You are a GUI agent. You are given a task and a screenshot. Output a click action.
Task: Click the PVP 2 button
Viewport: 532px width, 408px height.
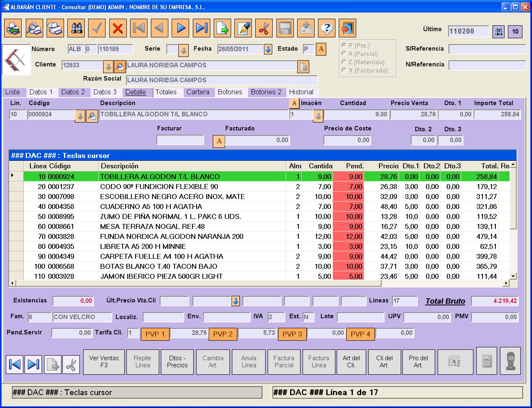tap(223, 334)
